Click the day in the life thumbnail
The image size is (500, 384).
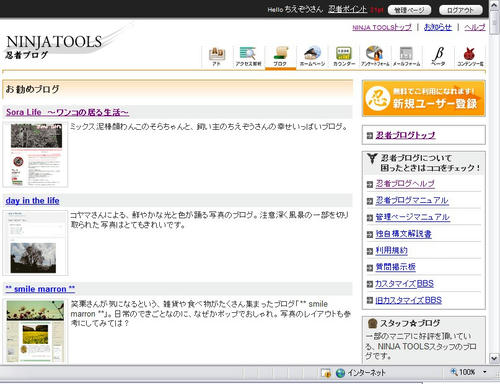(x=35, y=243)
